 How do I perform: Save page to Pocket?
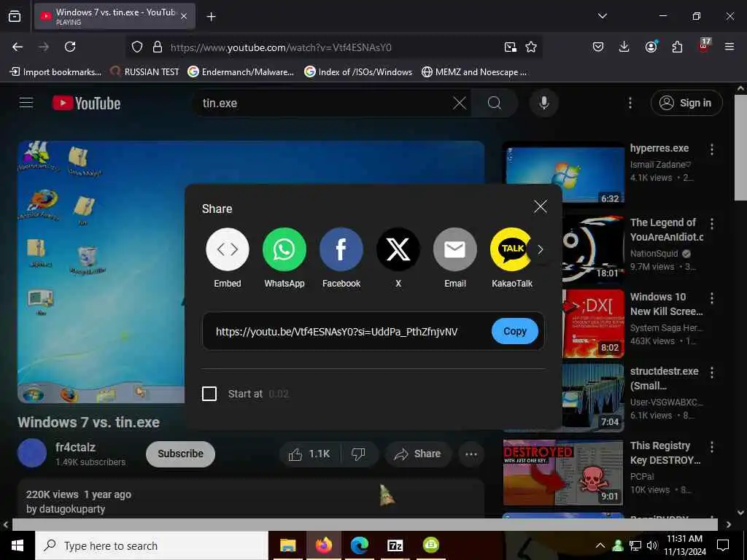click(x=598, y=47)
